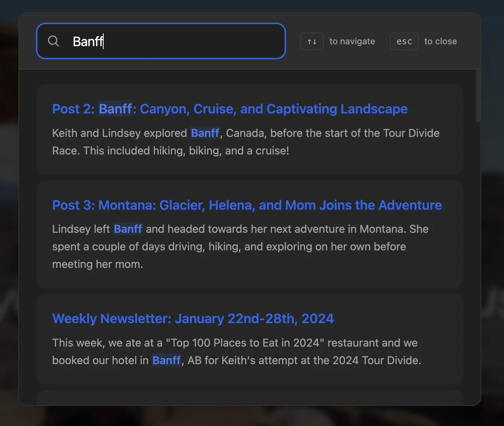Open "Post 3: Montana: Glacier, Helena" result

pyautogui.click(x=247, y=205)
